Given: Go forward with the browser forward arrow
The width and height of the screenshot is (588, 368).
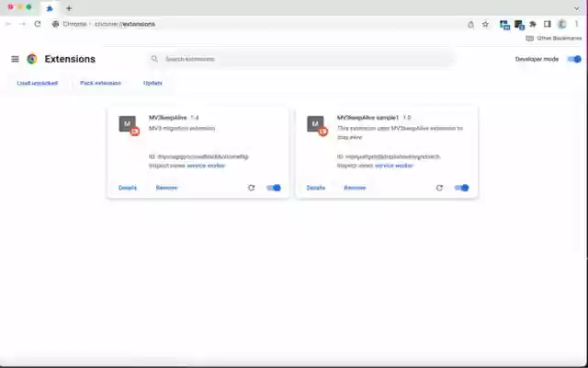Looking at the screenshot, I should pyautogui.click(x=22, y=24).
